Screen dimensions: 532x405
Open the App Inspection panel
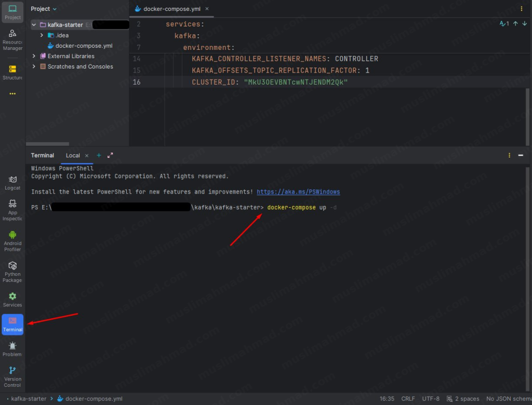point(12,209)
